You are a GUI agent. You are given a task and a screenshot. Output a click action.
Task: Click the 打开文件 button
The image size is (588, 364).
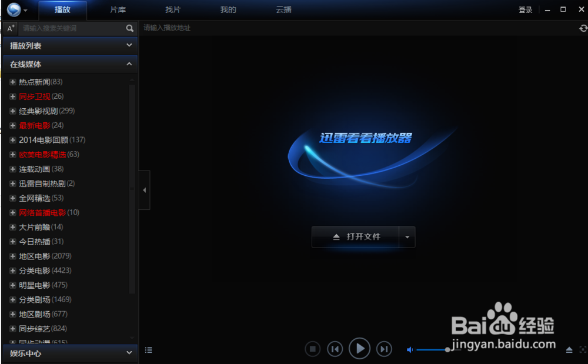click(x=356, y=237)
